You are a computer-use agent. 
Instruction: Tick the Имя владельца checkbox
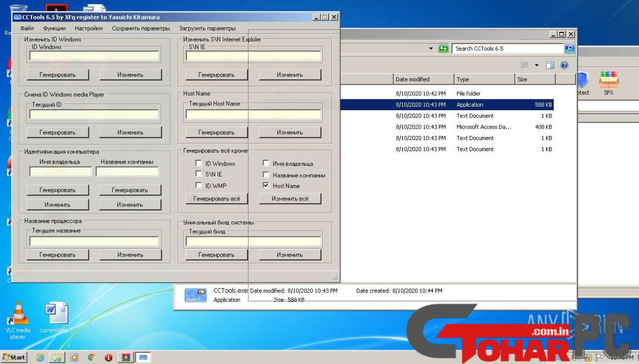[x=266, y=163]
